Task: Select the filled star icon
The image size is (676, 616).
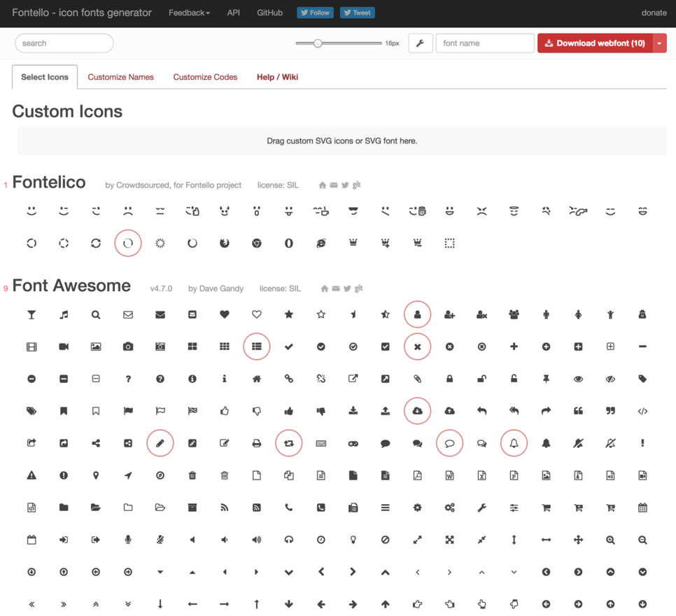Action: (289, 314)
